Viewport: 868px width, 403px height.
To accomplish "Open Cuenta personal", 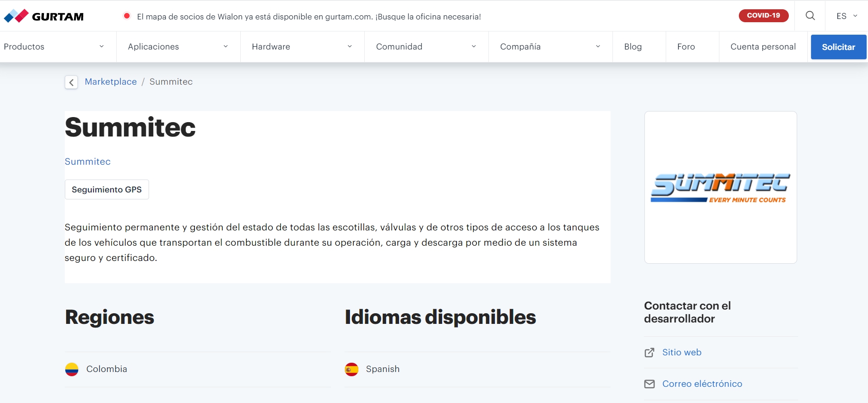I will click(763, 47).
